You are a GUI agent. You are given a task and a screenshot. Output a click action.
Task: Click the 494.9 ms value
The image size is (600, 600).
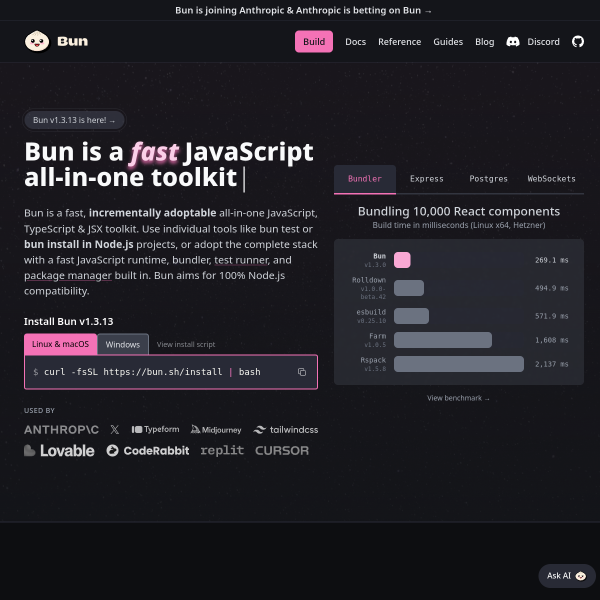[551, 288]
